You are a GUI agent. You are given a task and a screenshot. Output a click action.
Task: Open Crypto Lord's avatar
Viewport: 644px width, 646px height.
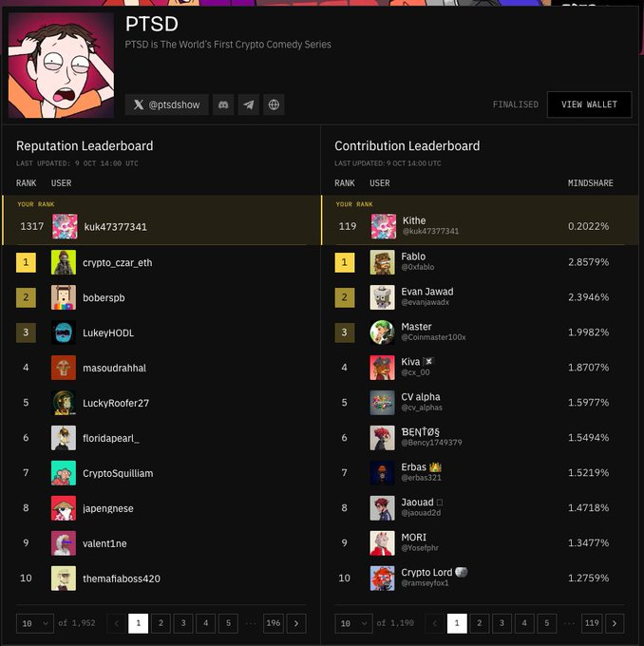click(383, 578)
